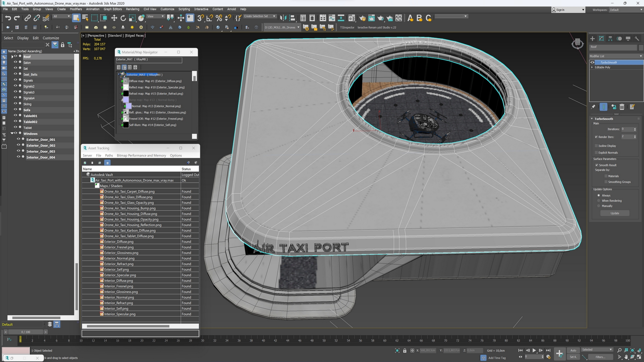Open the Create Selection Set dropdown

coord(260,16)
